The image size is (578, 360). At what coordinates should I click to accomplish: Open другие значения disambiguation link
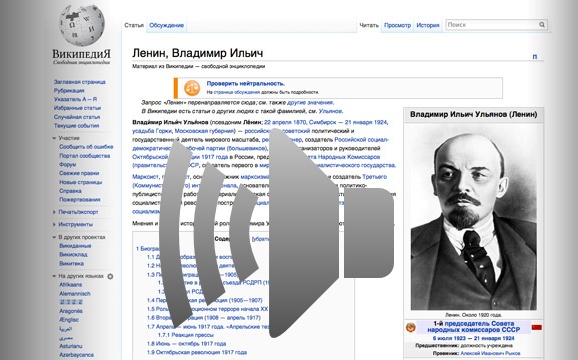pos(310,102)
